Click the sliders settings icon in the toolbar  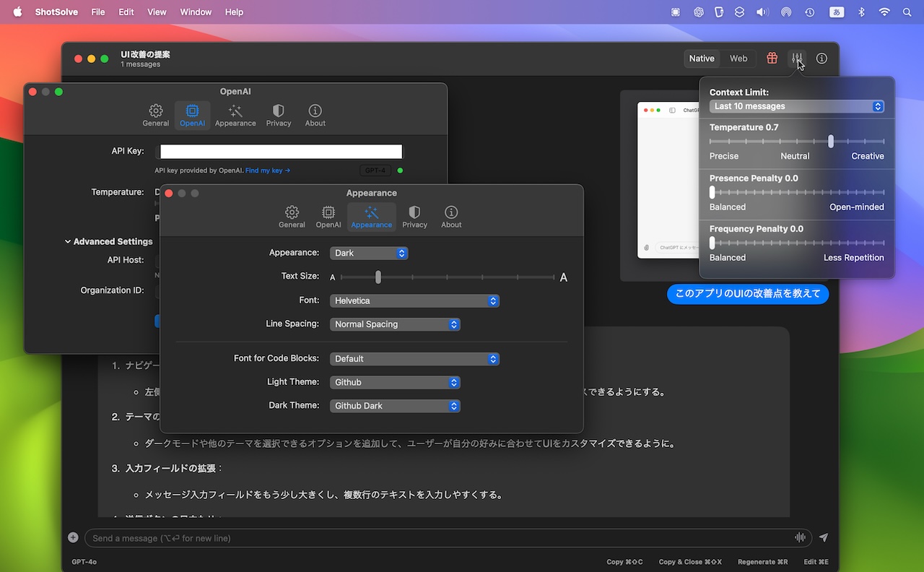point(797,58)
